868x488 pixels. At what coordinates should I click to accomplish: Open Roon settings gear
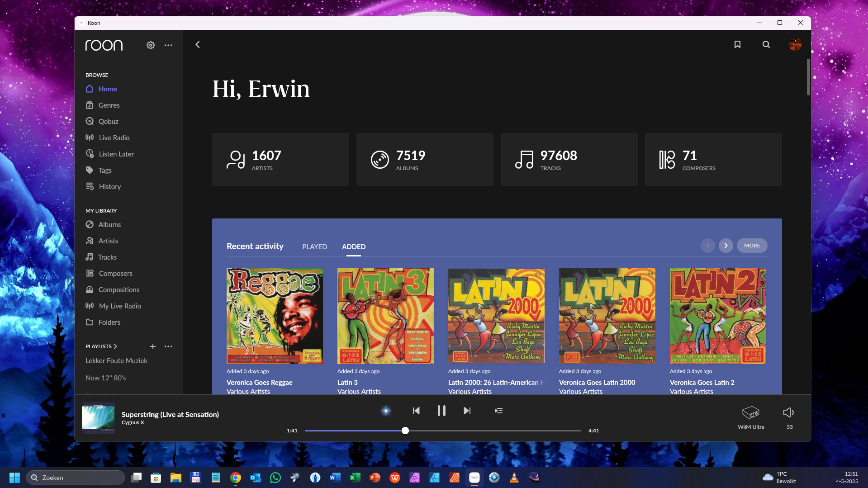coord(151,45)
